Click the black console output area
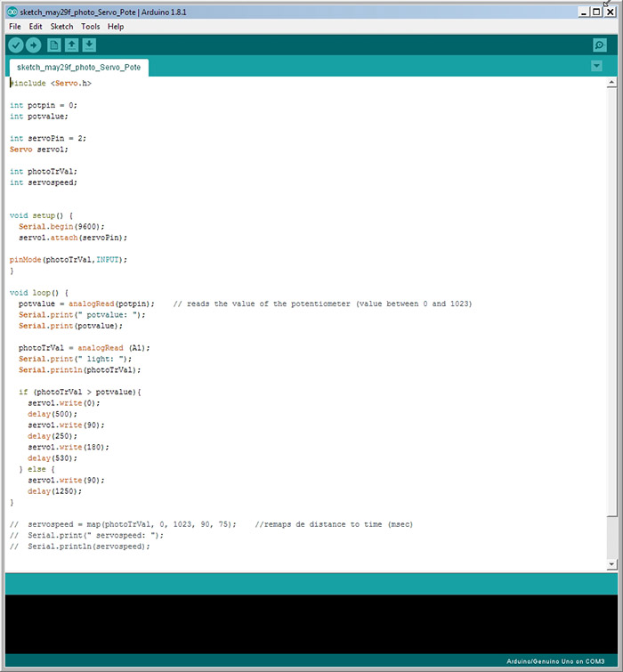Viewport: 623px width, 672px height. click(x=311, y=624)
